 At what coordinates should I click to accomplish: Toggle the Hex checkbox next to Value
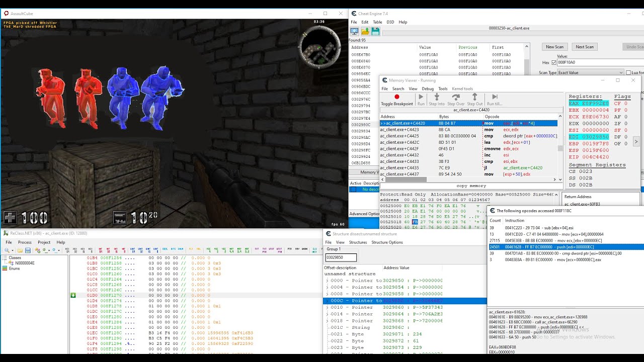tap(554, 63)
